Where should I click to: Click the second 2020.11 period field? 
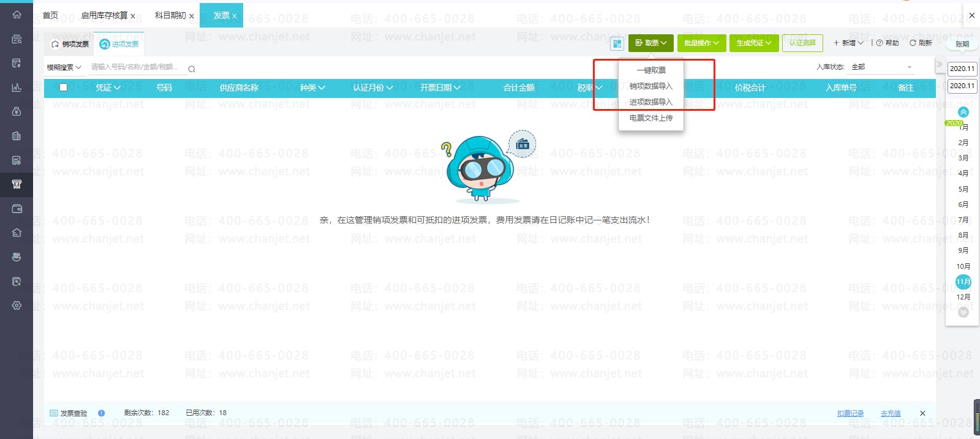click(x=962, y=86)
